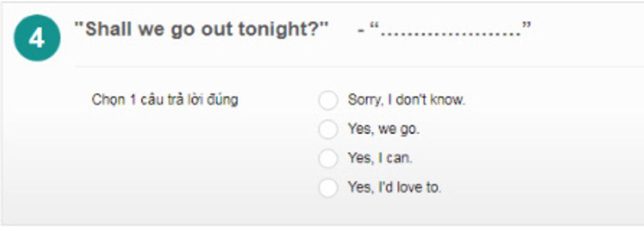This screenshot has width=644, height=243.
Task: Select the "Yes, we go." radio button
Action: pyautogui.click(x=328, y=129)
